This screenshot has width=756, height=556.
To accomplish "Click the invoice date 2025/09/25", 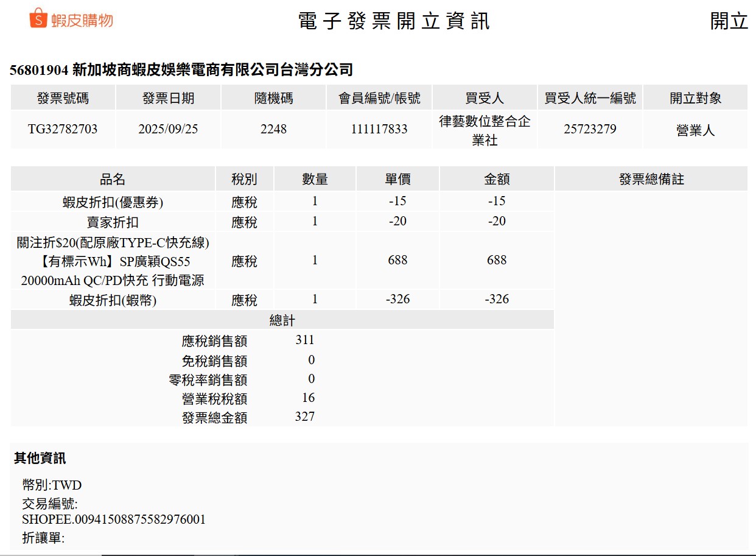I will point(168,129).
